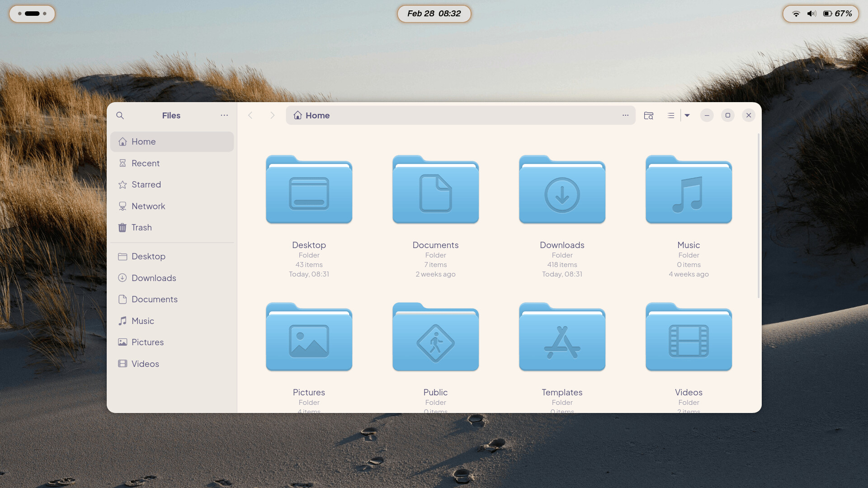Open Network location in the sidebar

point(148,206)
